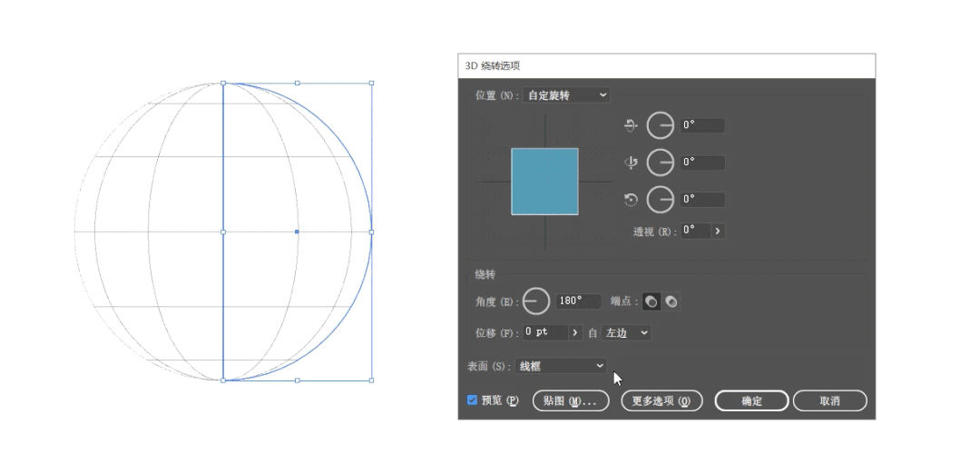
Task: Open the 位置 自定旋转 dropdown
Action: [x=566, y=95]
